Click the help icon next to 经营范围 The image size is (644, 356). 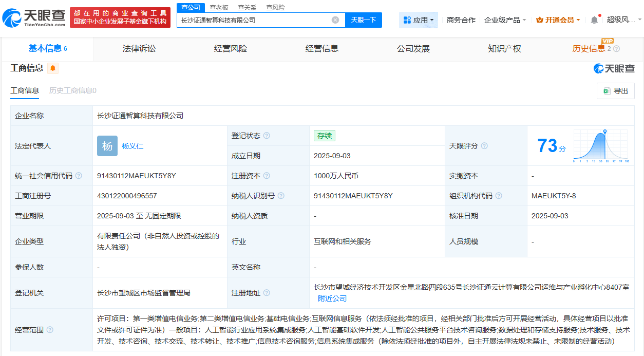tap(49, 330)
